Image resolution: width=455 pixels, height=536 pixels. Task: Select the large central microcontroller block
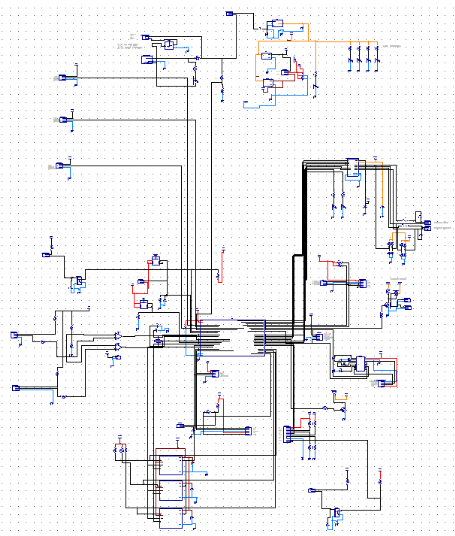click(232, 338)
